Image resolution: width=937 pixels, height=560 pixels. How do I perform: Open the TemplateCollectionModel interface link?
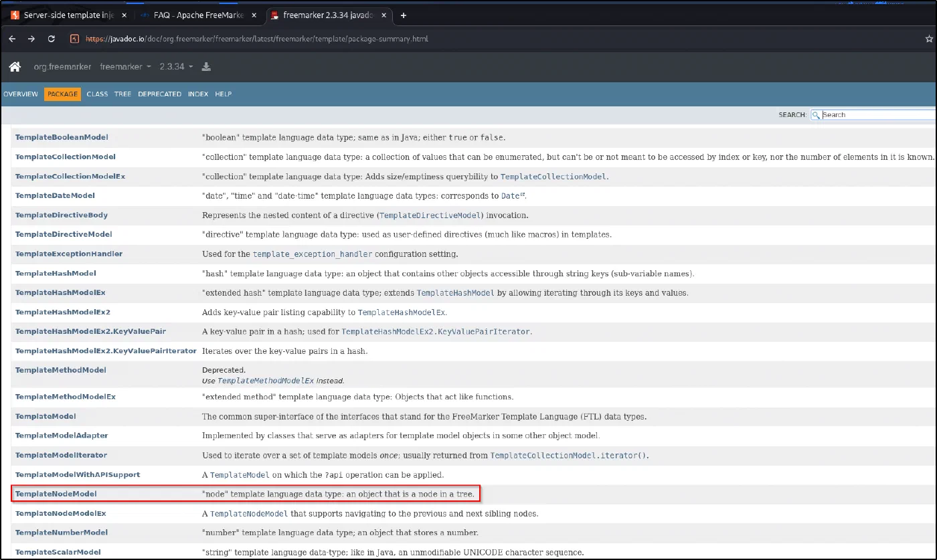66,157
